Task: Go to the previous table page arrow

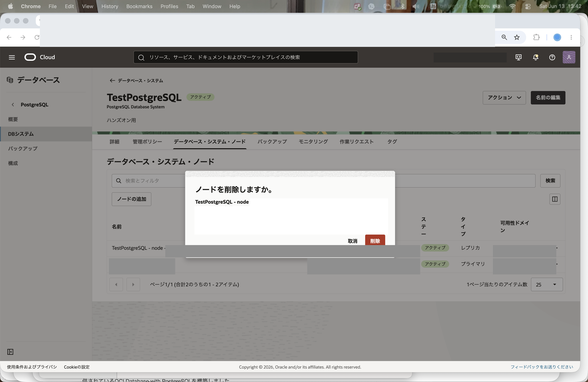Action: [116, 284]
